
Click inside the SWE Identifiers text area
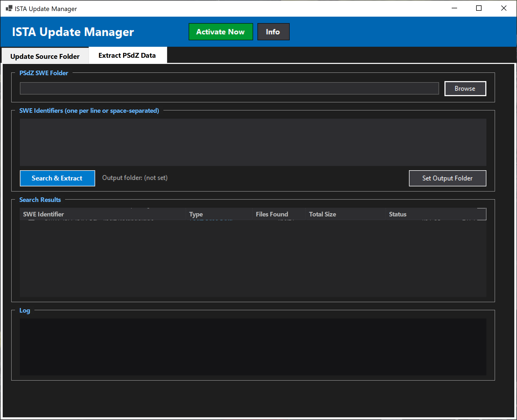pos(253,142)
